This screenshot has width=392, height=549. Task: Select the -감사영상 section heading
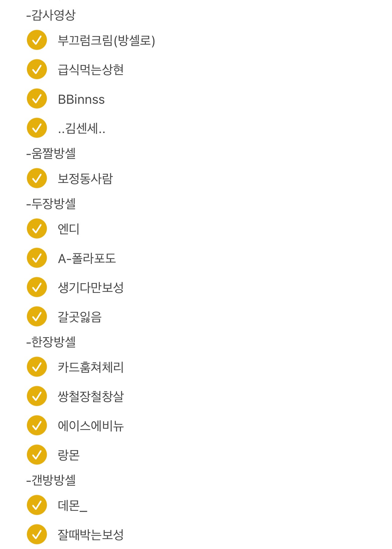(x=51, y=15)
